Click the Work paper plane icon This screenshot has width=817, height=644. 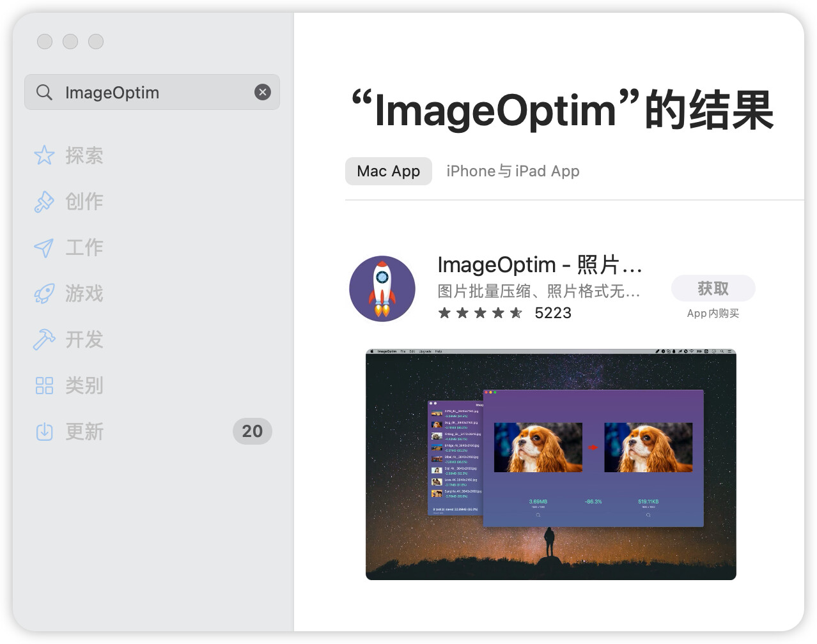pos(44,247)
